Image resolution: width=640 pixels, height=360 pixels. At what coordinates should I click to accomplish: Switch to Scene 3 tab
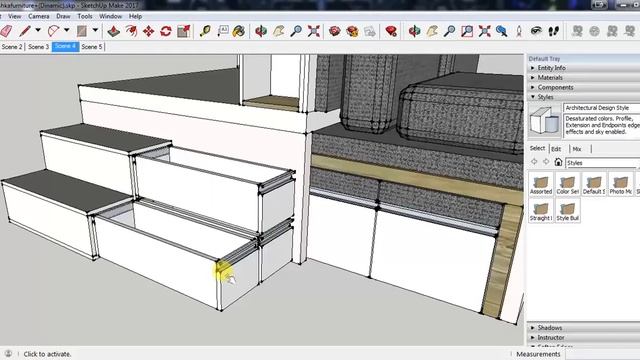point(38,47)
